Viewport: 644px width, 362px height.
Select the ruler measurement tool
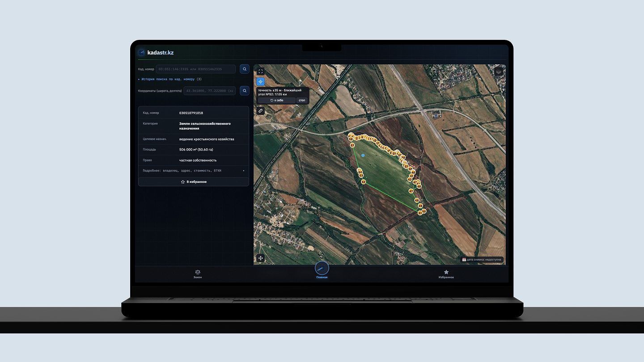[x=260, y=110]
